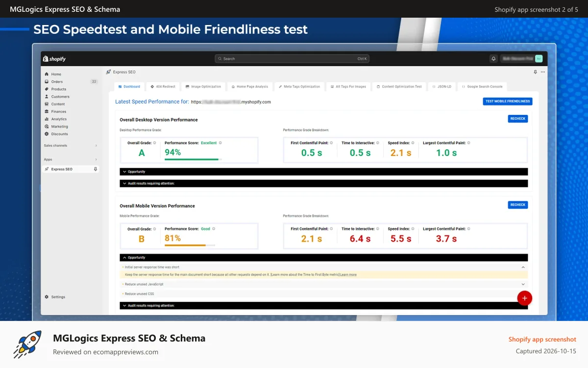This screenshot has width=588, height=368.
Task: Open Analytics in the sidebar
Action: coord(59,119)
